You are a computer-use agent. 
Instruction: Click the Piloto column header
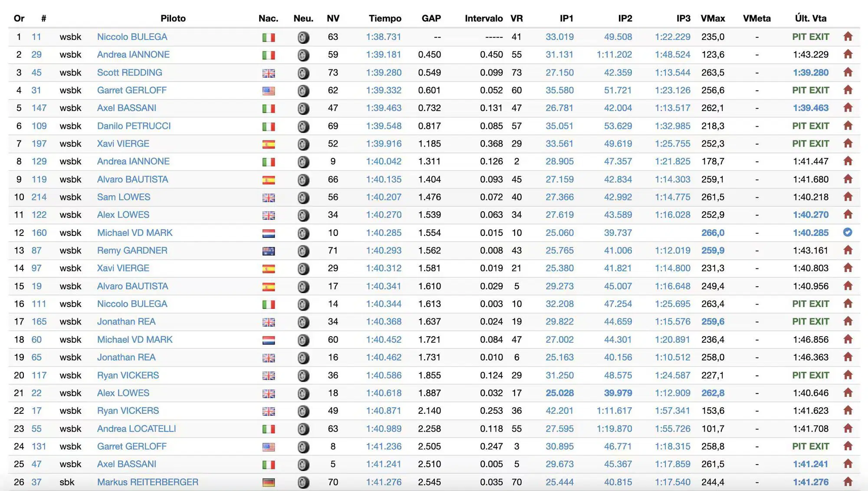click(173, 18)
